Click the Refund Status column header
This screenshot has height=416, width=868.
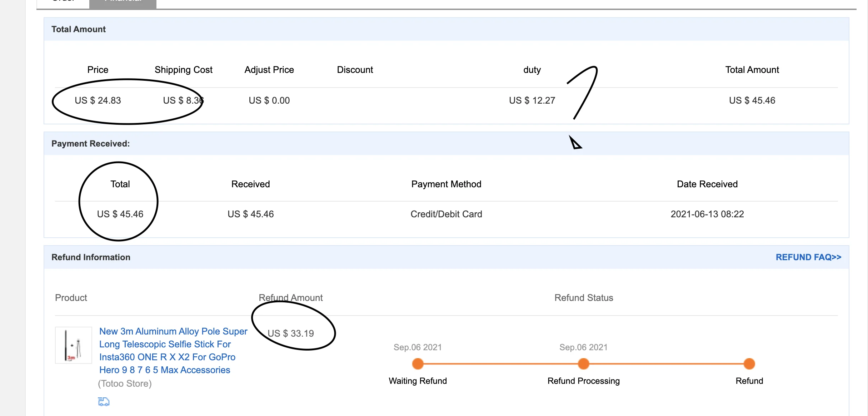[x=584, y=298]
